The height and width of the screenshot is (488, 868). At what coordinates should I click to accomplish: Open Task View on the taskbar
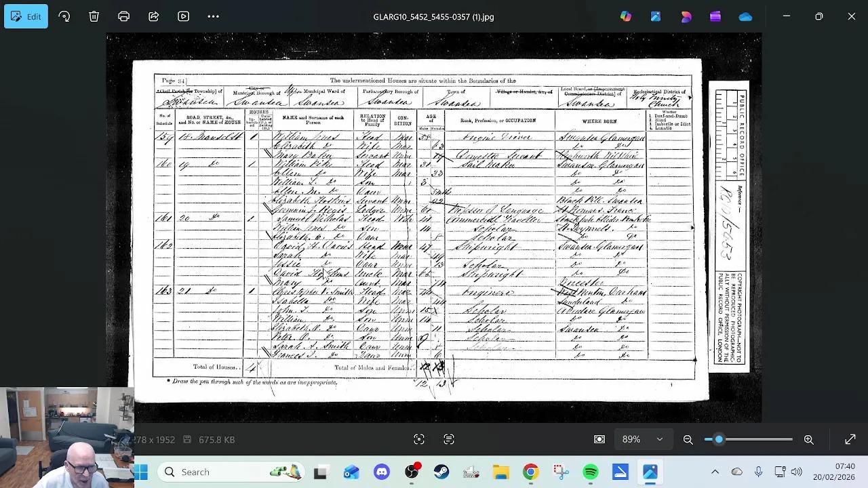(321, 472)
